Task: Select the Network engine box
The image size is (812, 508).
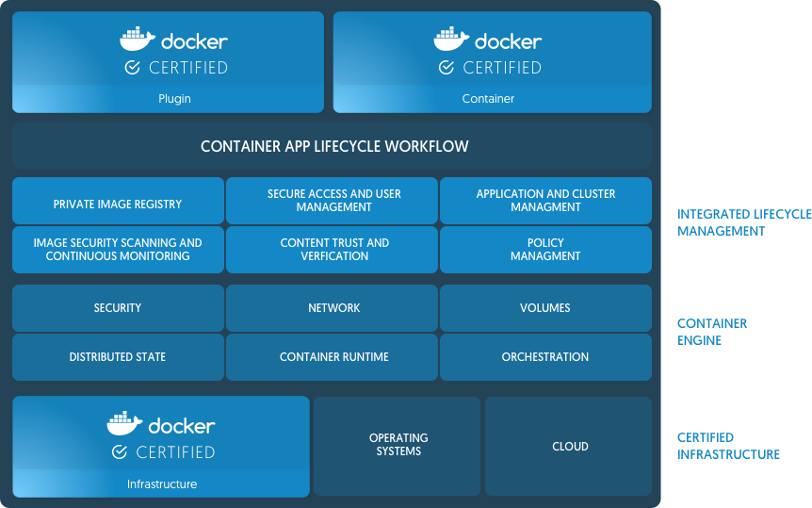Action: click(332, 308)
